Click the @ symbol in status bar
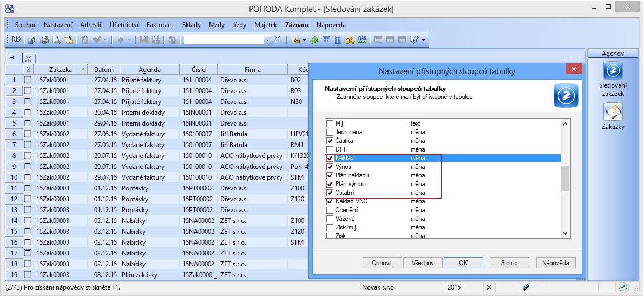The height and width of the screenshot is (296, 644). point(489,287)
